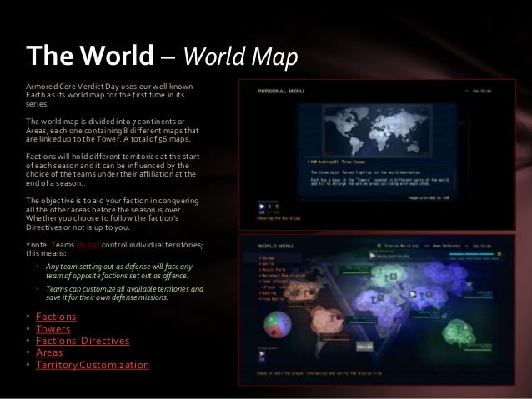Choose Garage in World Menu list
This screenshot has height=399, width=532.
tap(267, 258)
